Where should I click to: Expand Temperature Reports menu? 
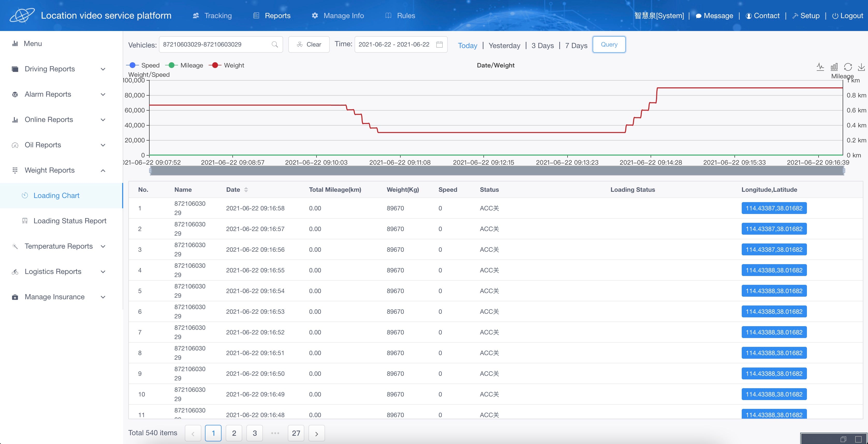[59, 246]
